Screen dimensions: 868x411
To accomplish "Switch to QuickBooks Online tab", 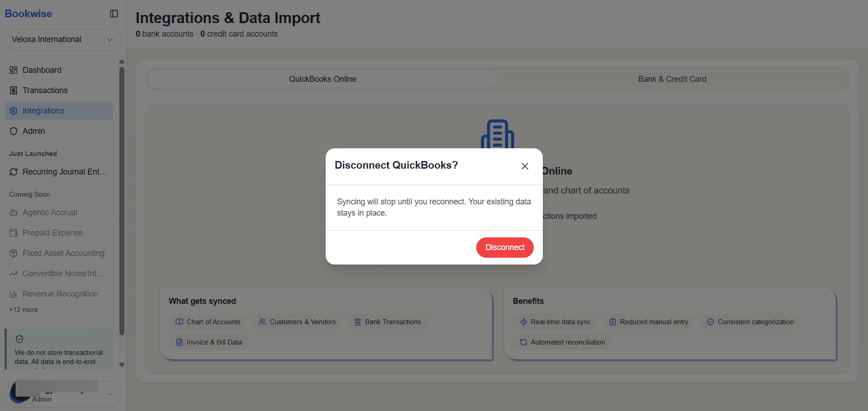I will 323,79.
